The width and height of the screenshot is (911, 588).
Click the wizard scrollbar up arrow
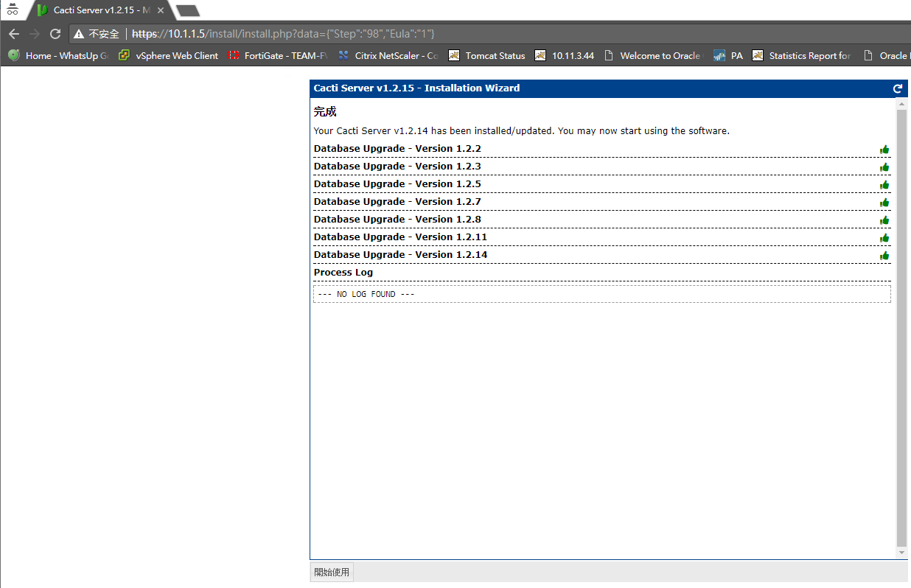tap(901, 103)
